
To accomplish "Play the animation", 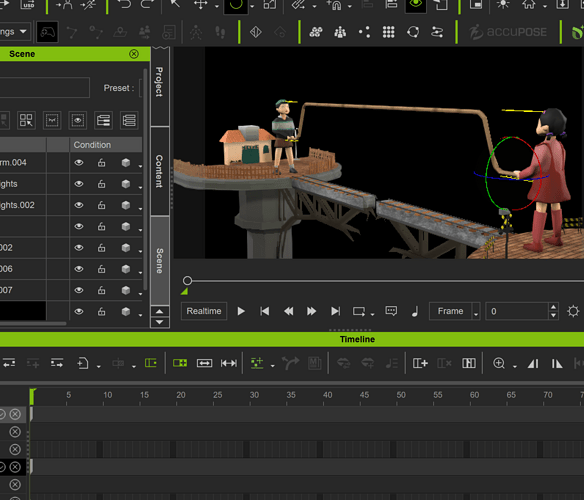I will coord(241,311).
